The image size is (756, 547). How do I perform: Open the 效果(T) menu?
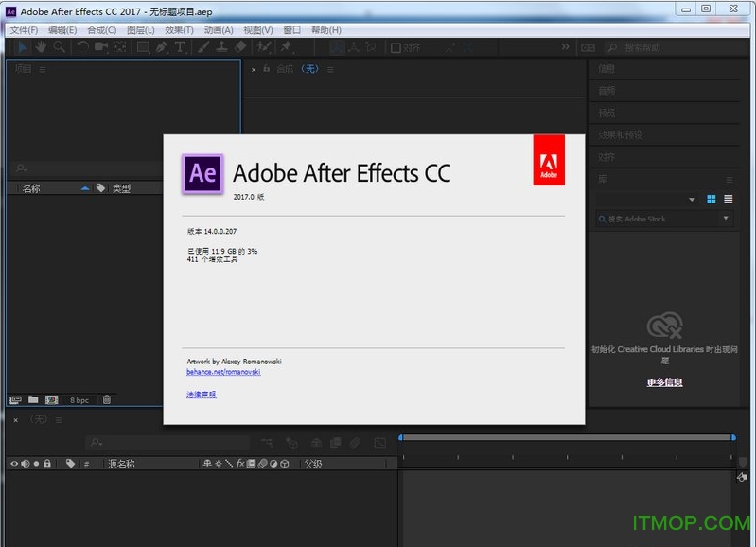click(179, 30)
